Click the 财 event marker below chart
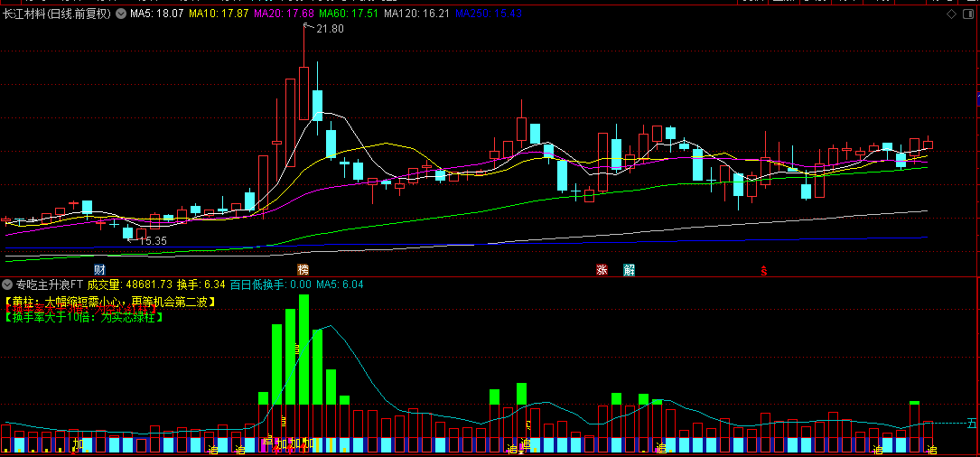 [99, 270]
